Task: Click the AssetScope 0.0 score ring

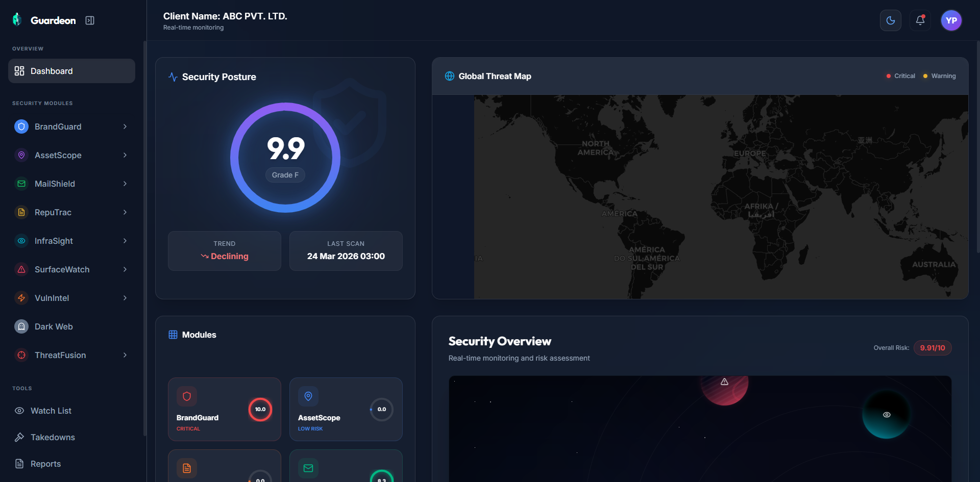Action: (382, 409)
